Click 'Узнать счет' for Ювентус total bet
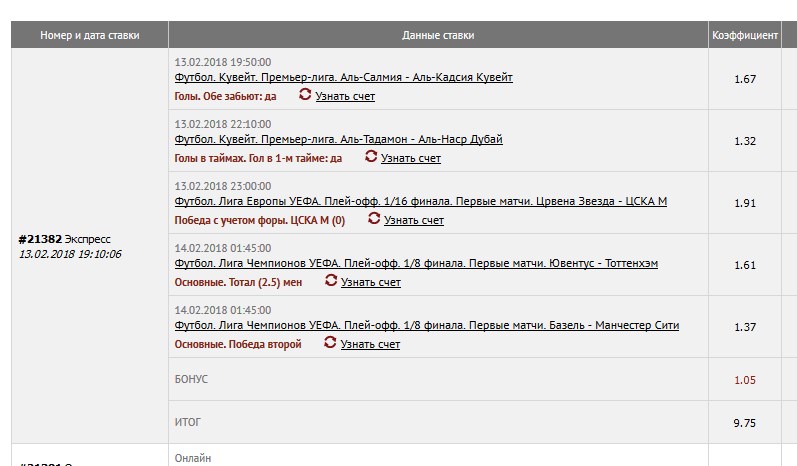 [x=371, y=282]
